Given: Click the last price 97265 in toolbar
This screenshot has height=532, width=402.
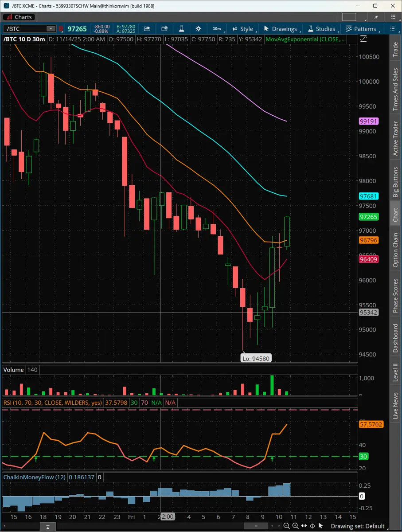Looking at the screenshot, I should [77, 29].
